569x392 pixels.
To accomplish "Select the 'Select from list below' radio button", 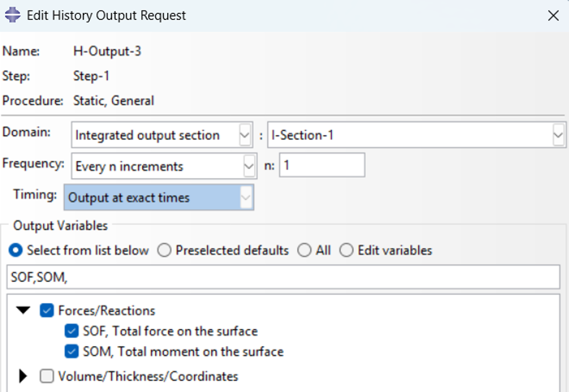I will coord(15,250).
